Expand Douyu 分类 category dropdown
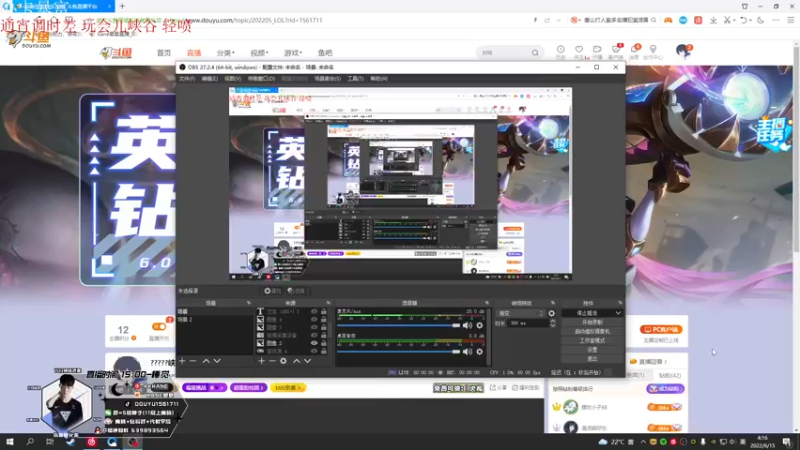Image resolution: width=800 pixels, height=450 pixels. 226,53
